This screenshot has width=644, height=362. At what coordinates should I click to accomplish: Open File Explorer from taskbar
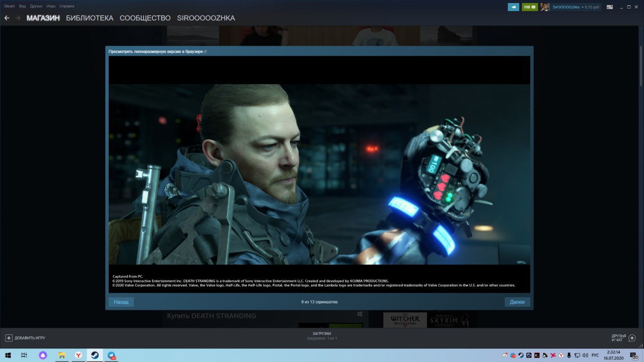61,355
